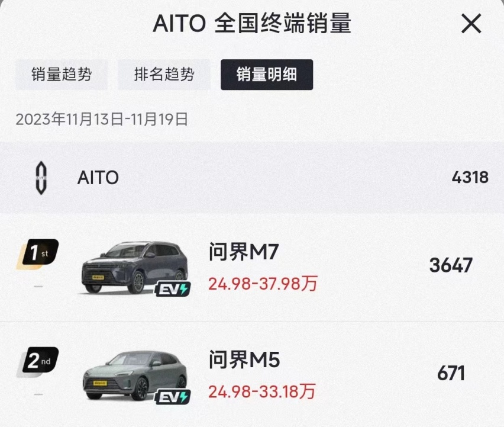This screenshot has height=427, width=504.
Task: Switch to the 销量趋势 tab
Action: [x=62, y=75]
